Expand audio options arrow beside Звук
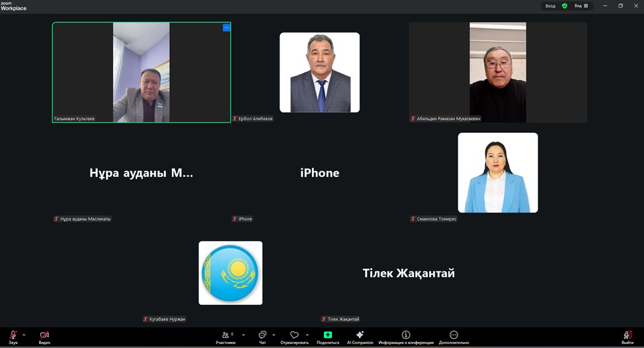Viewport: 644px width, 348px height. point(24,335)
